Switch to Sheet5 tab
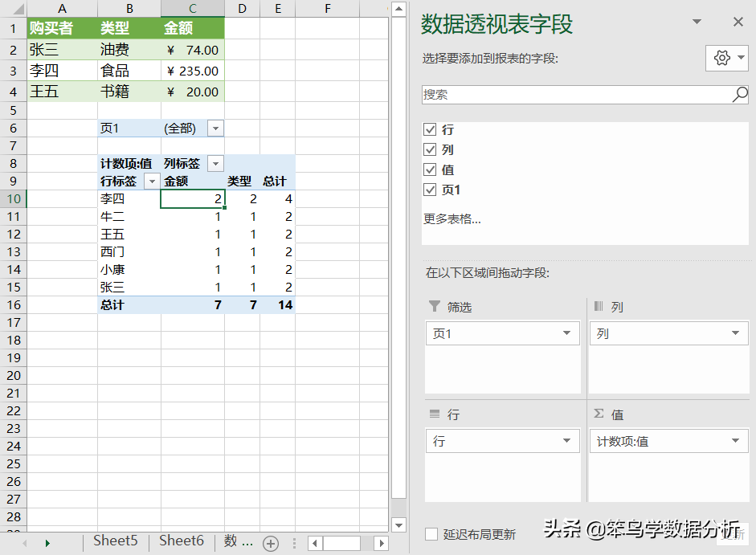Image resolution: width=756 pixels, height=555 pixels. point(115,541)
